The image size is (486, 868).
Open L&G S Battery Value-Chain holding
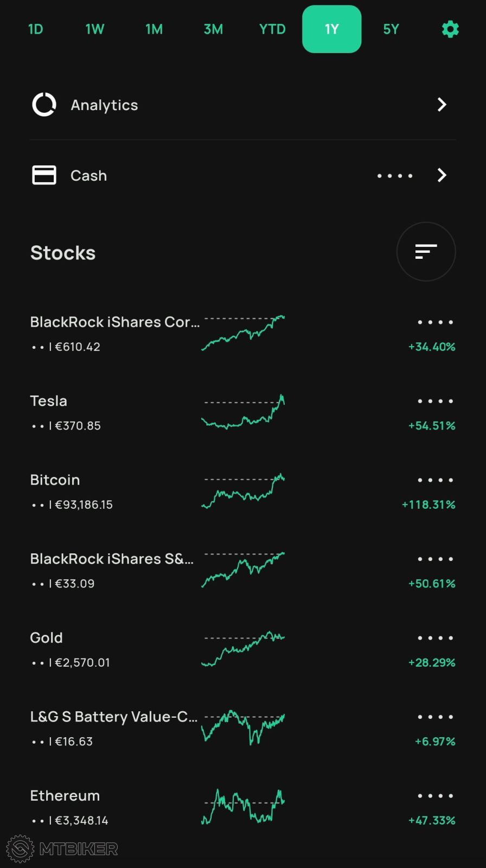coord(113,717)
